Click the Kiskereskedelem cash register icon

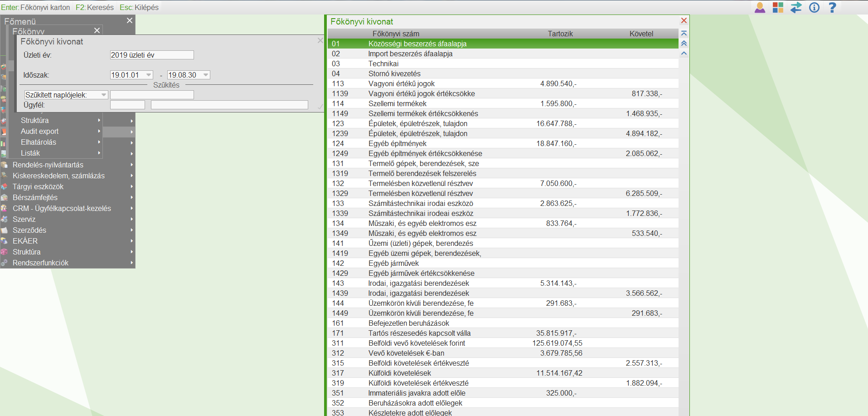pos(4,176)
